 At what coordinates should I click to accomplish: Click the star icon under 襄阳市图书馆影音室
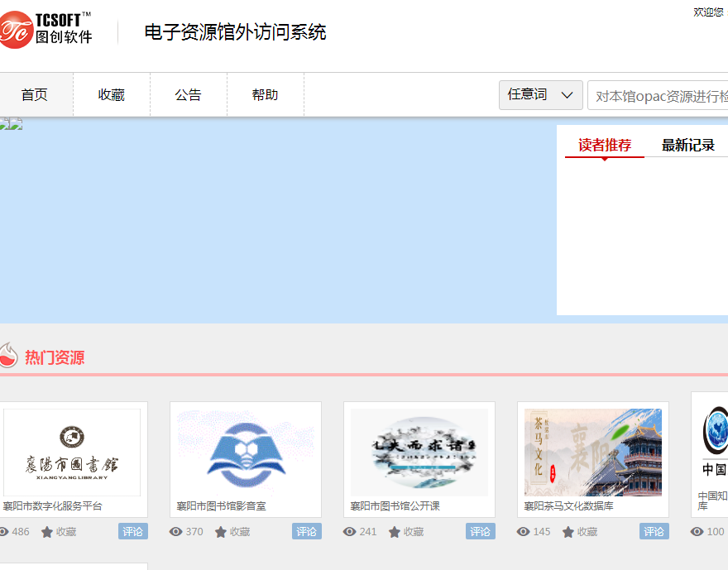click(x=221, y=532)
